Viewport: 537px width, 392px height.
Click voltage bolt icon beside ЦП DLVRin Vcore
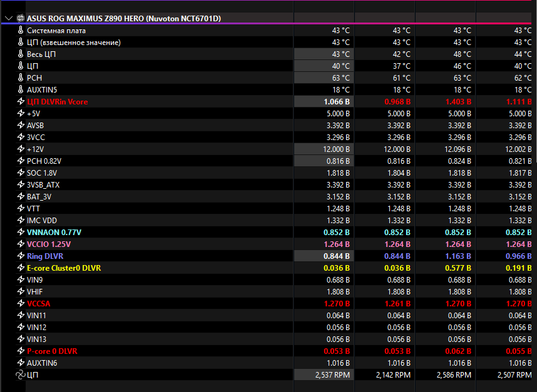click(x=21, y=101)
